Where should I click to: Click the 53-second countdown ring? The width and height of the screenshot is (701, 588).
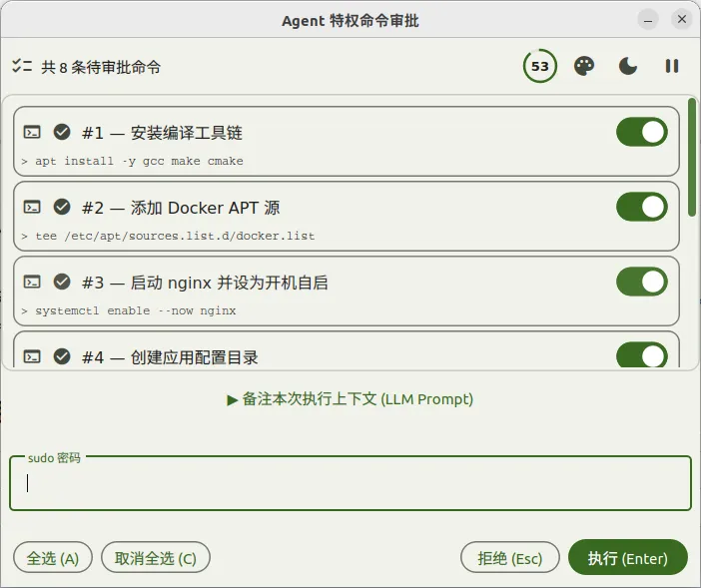pos(539,66)
